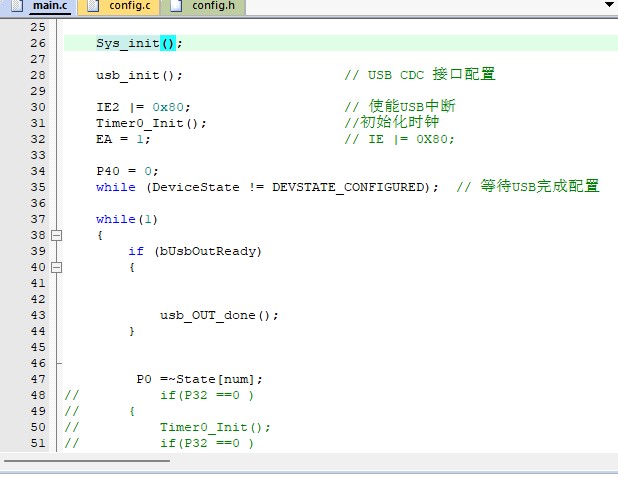Image resolution: width=618 pixels, height=478 pixels.
Task: Click the USB CDC comment on line 28
Action: click(420, 75)
